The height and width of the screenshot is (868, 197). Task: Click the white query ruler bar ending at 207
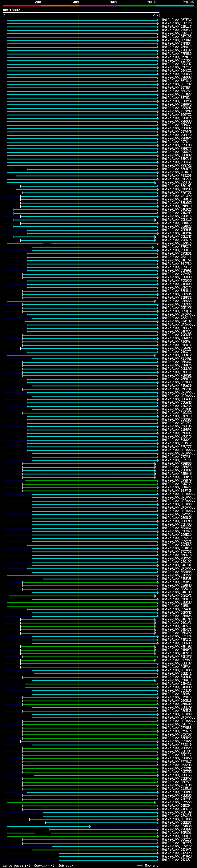pos(81,13)
